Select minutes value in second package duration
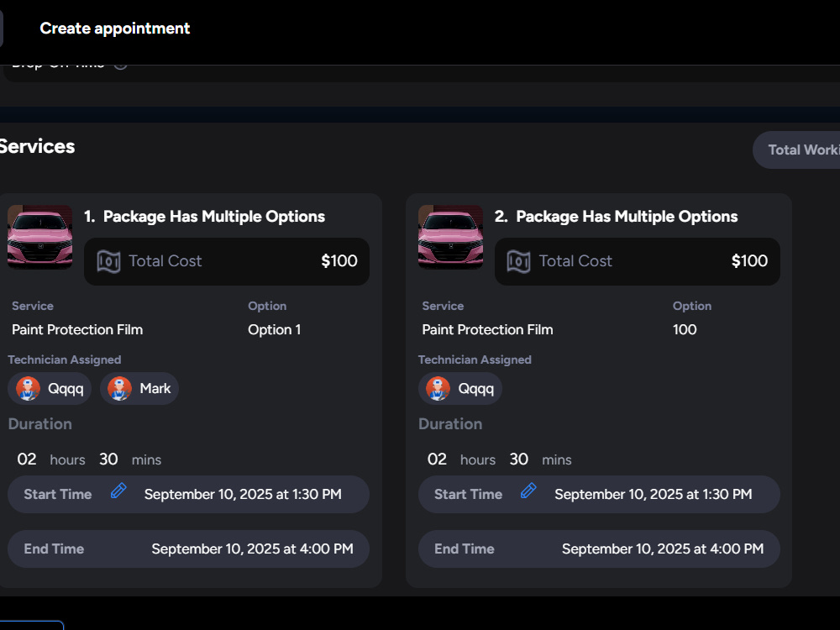The image size is (840, 630). click(x=518, y=459)
